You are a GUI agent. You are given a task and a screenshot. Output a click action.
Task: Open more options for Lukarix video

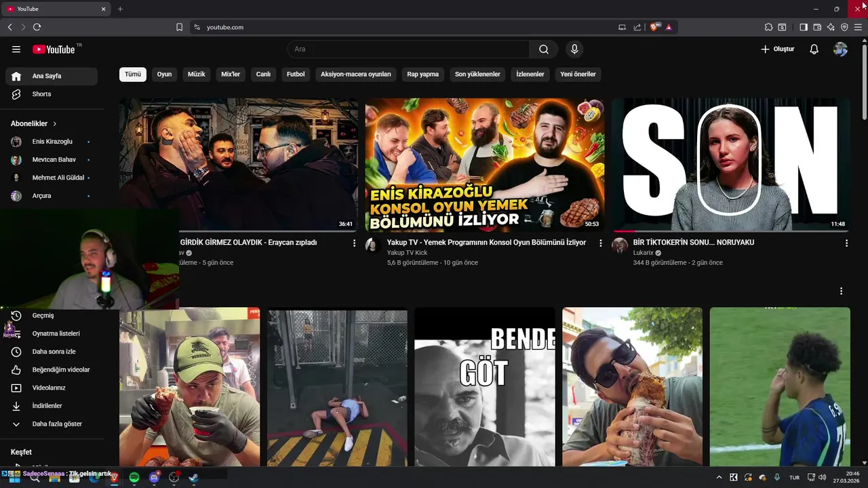click(x=846, y=243)
